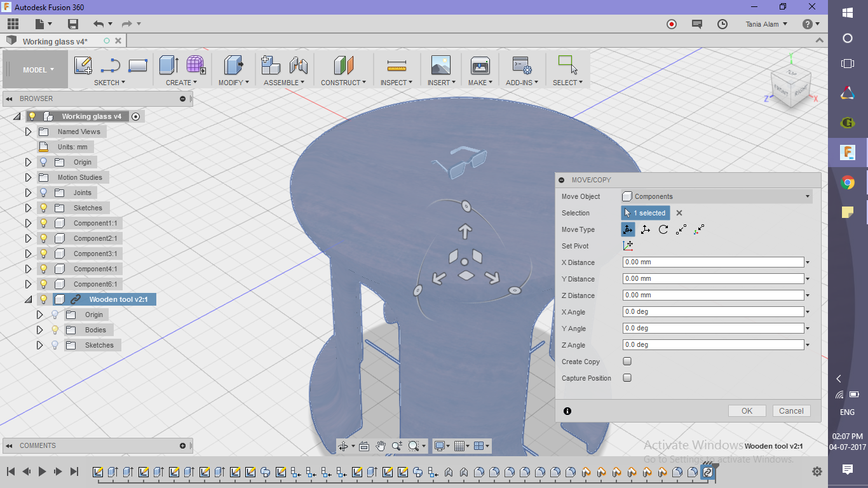Viewport: 868px width, 488px height.
Task: Click the red record icon
Action: click(x=672, y=24)
